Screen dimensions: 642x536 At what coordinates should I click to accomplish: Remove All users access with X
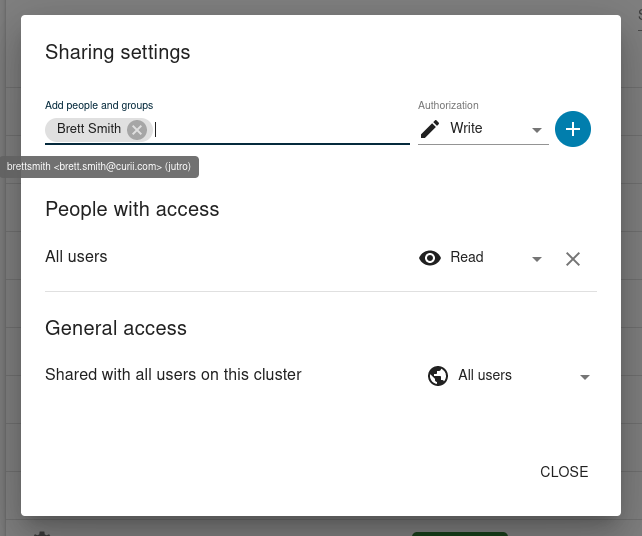coord(573,259)
